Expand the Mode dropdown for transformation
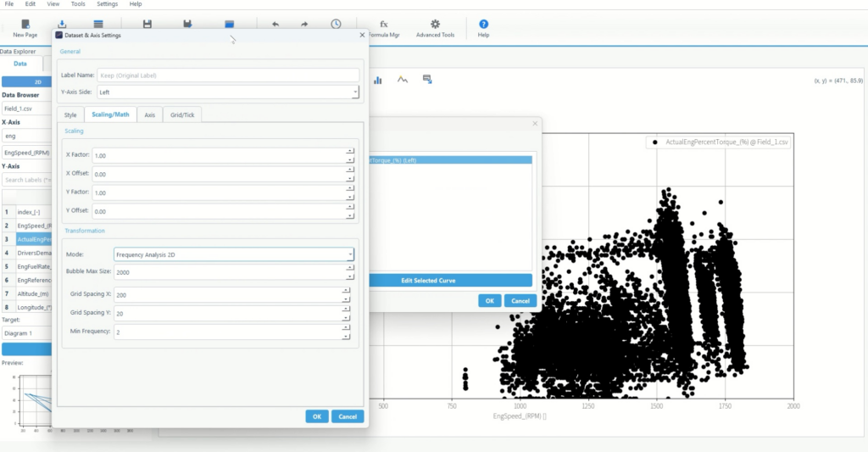The height and width of the screenshot is (452, 868). [x=234, y=254]
